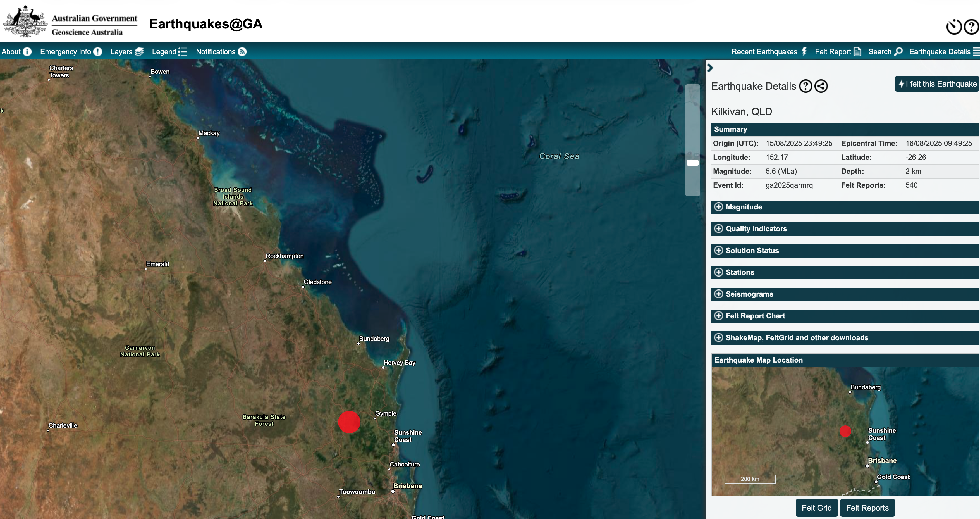Open the Layers menu
The width and height of the screenshot is (980, 519).
pyautogui.click(x=127, y=52)
